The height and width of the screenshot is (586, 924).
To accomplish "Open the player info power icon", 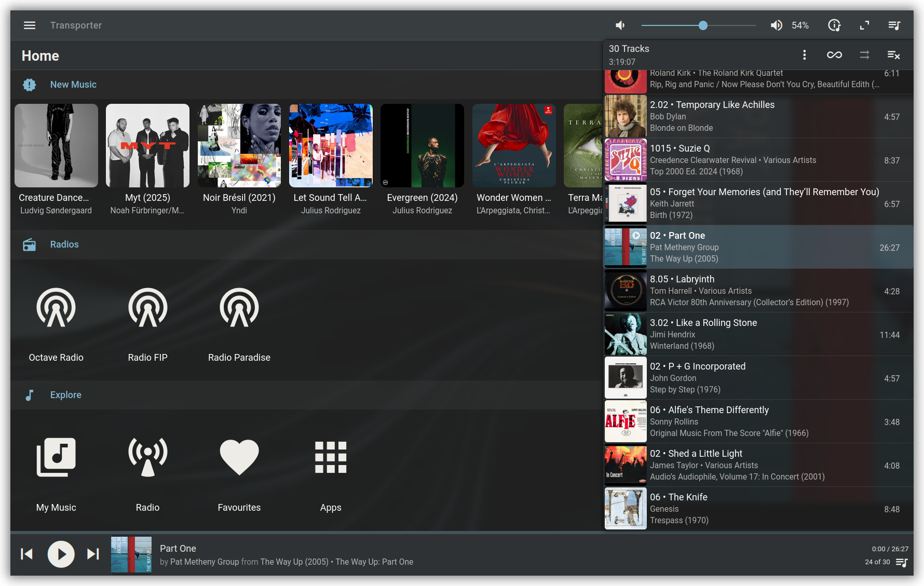I will pyautogui.click(x=834, y=25).
